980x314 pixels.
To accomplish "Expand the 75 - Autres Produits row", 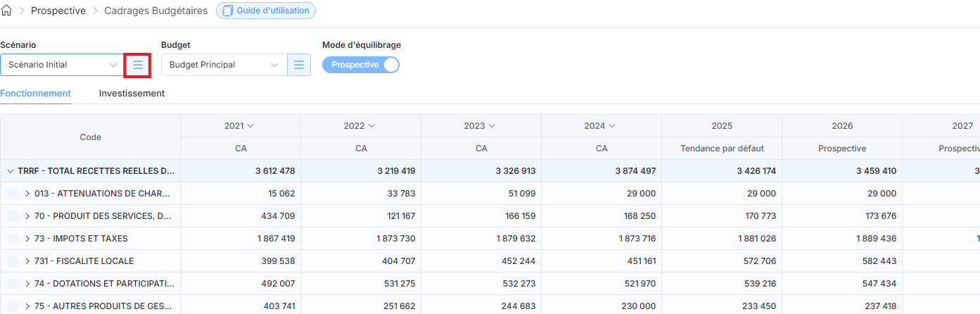I will (27, 306).
